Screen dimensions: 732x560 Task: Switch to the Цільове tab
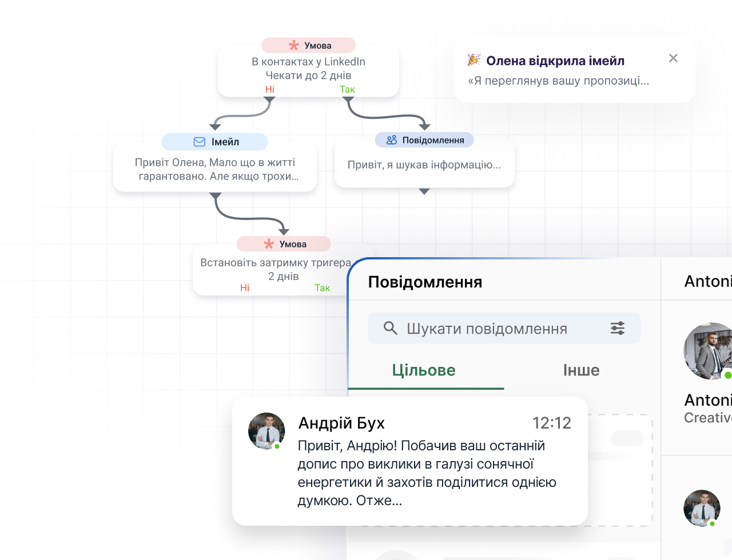pyautogui.click(x=424, y=370)
